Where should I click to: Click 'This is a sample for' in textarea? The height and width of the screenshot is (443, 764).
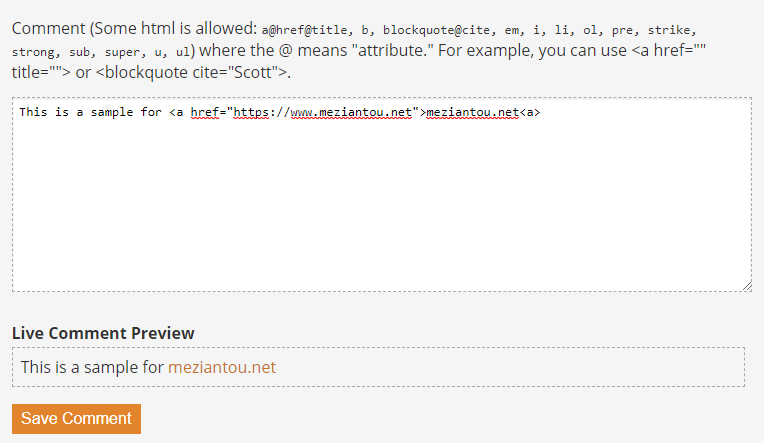[90, 113]
